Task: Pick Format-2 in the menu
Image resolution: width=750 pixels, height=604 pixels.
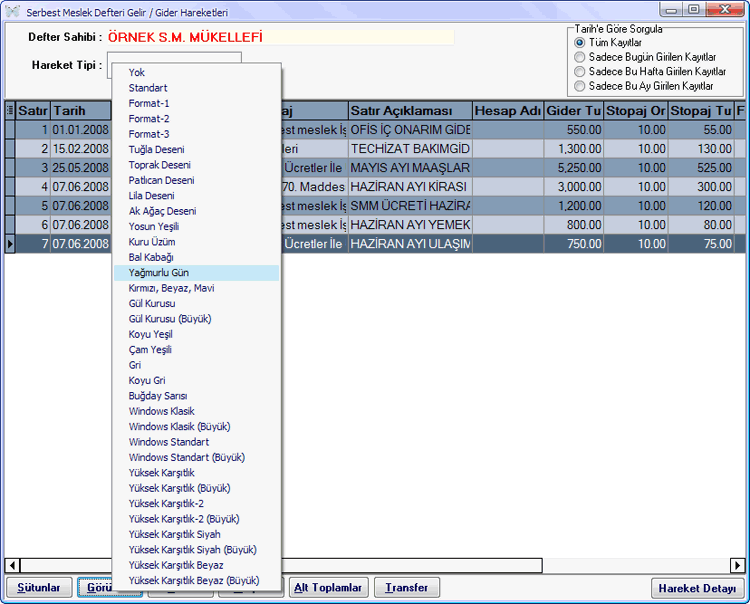Action: click(x=197, y=119)
